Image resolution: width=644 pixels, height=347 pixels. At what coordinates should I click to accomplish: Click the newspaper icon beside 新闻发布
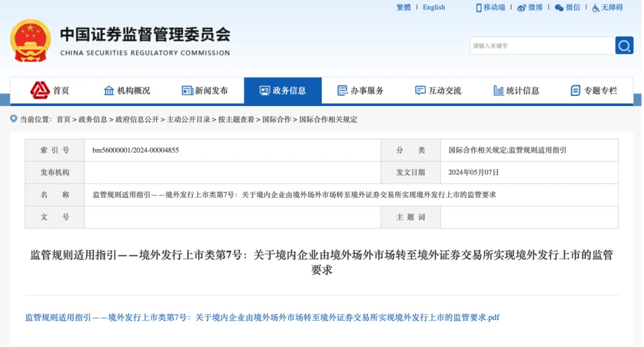pos(188,91)
